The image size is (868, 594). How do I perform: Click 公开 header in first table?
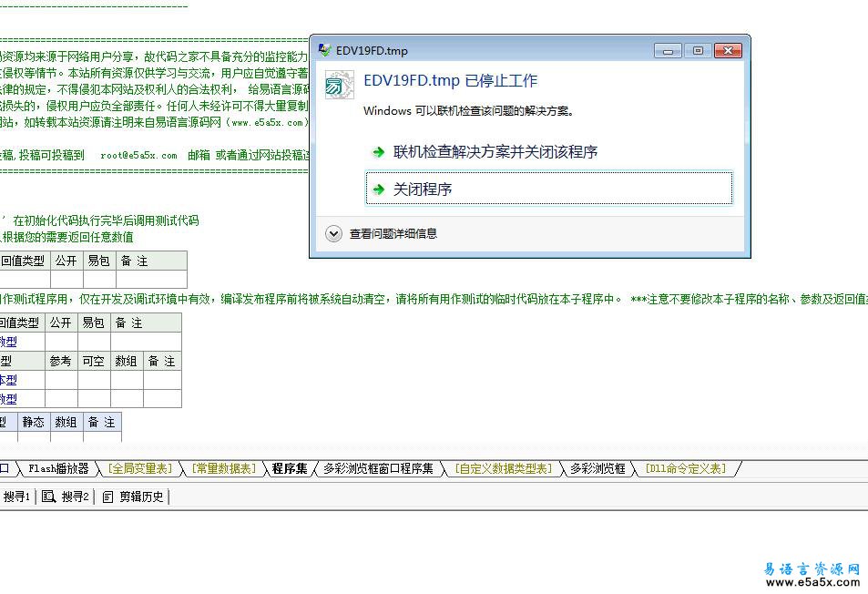66,261
